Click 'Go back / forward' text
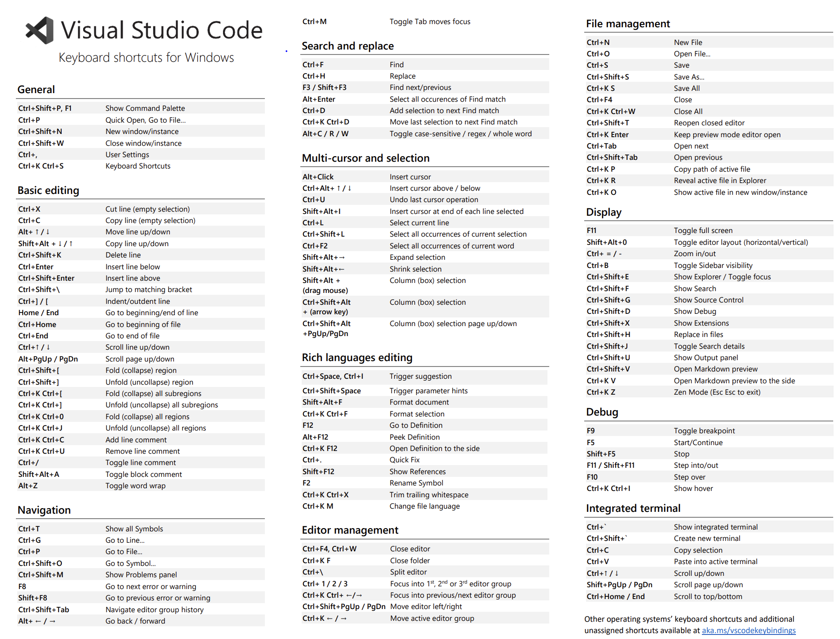840x639 pixels. (135, 621)
